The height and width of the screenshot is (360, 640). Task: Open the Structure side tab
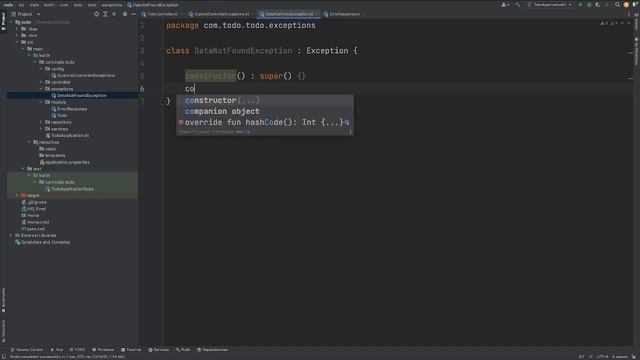(3, 331)
